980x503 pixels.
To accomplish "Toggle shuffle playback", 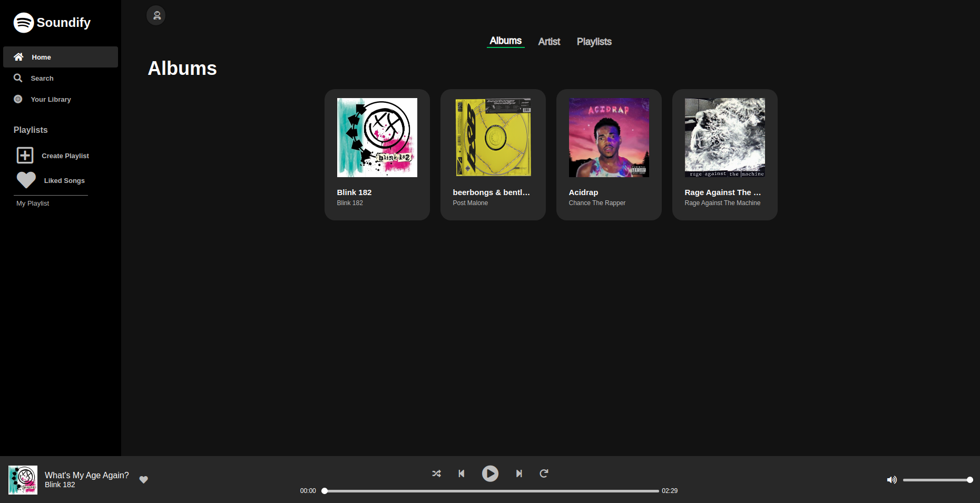I will click(x=436, y=473).
